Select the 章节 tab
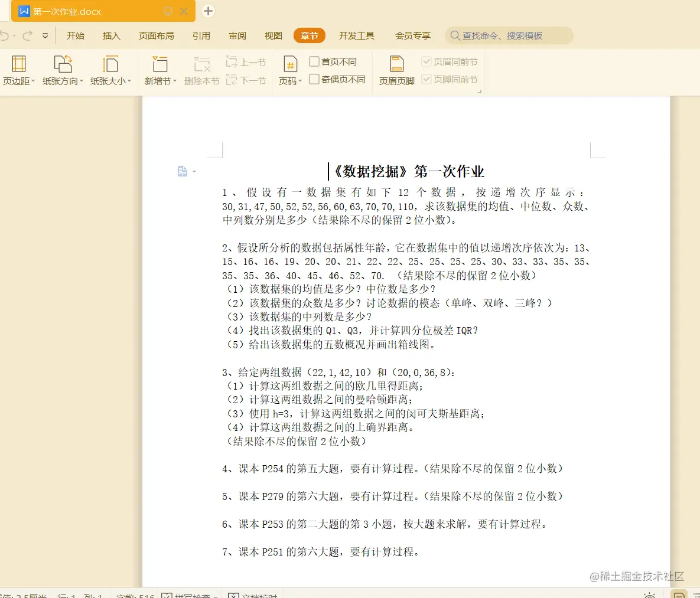 tap(310, 35)
